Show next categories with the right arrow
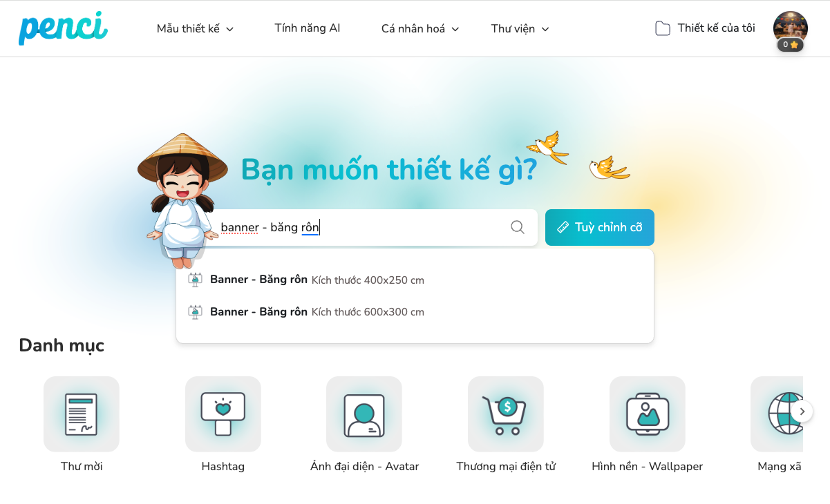This screenshot has width=830, height=504. click(802, 411)
